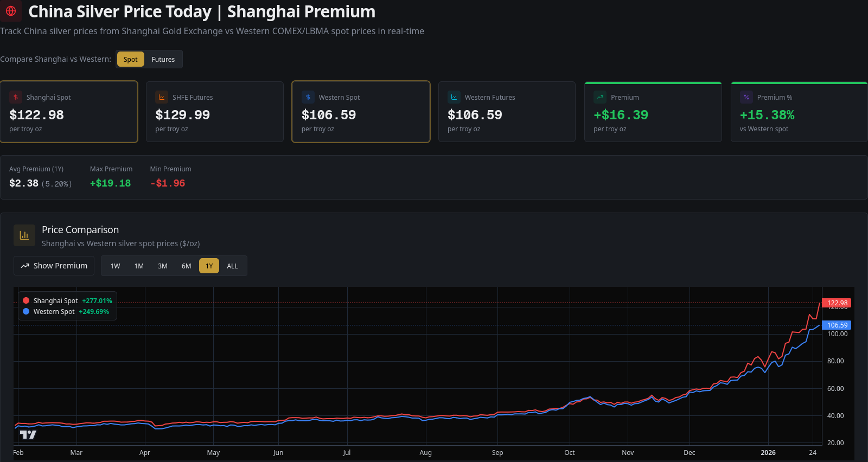Click the Western Futures chart icon
The height and width of the screenshot is (462, 868).
pyautogui.click(x=454, y=97)
